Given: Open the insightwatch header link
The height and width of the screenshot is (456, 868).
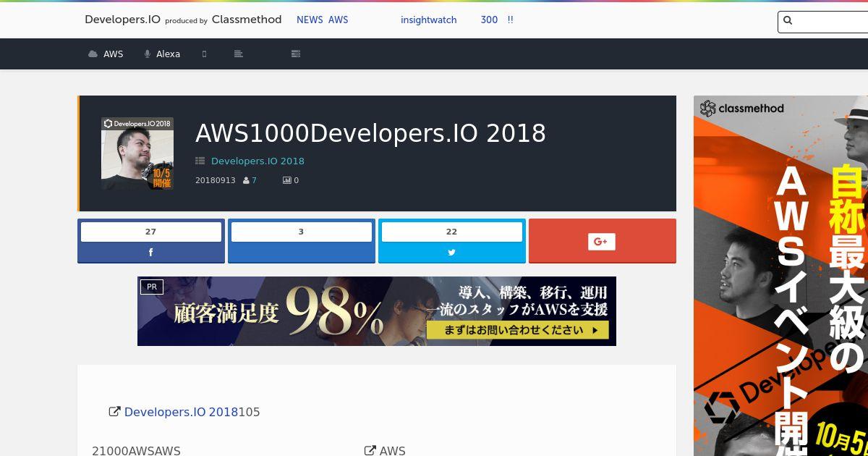Looking at the screenshot, I should click(x=428, y=20).
